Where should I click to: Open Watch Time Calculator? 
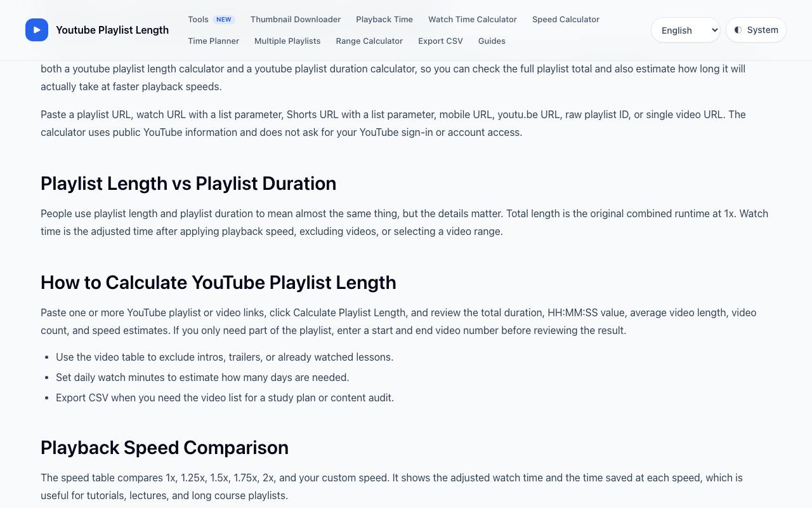point(473,19)
